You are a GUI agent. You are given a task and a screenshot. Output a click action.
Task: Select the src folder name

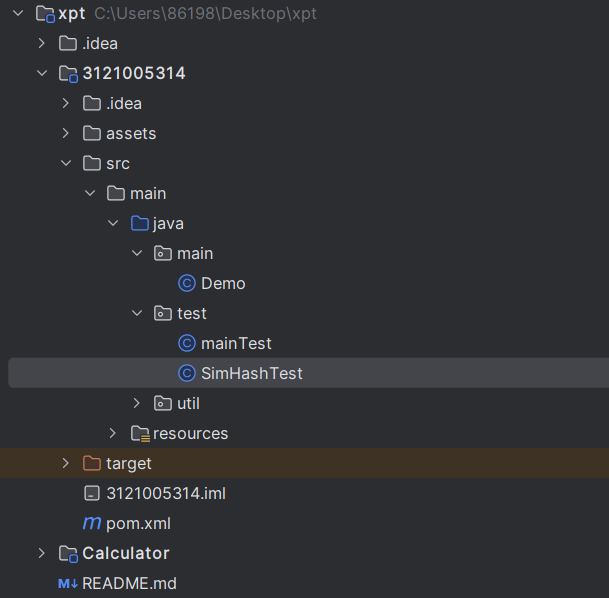pos(118,163)
